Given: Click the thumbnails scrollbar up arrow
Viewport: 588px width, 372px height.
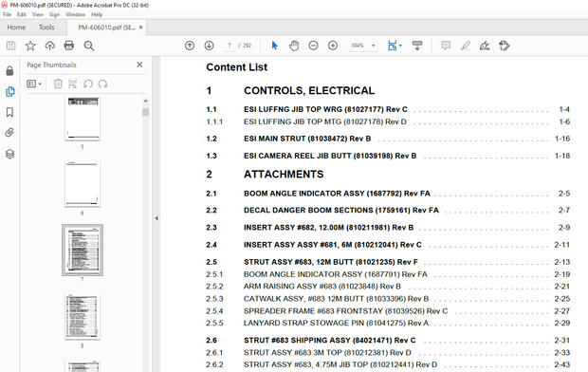Looking at the screenshot, I should pyautogui.click(x=145, y=101).
